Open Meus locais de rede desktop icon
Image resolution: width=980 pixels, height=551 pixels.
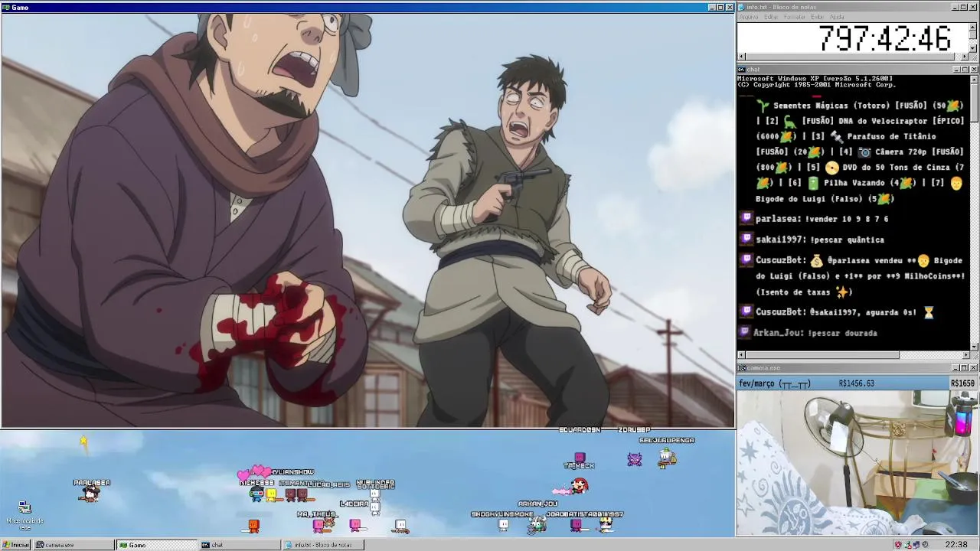[x=24, y=515]
